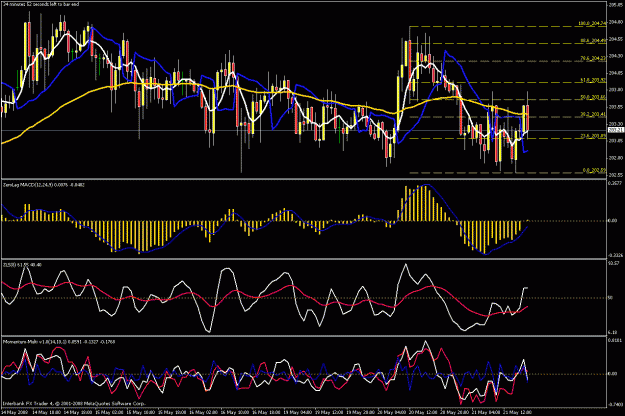Screen dimensions: 625x416
Task: Select the Momentum-Multi v1.0 indicator label
Action: [59, 341]
